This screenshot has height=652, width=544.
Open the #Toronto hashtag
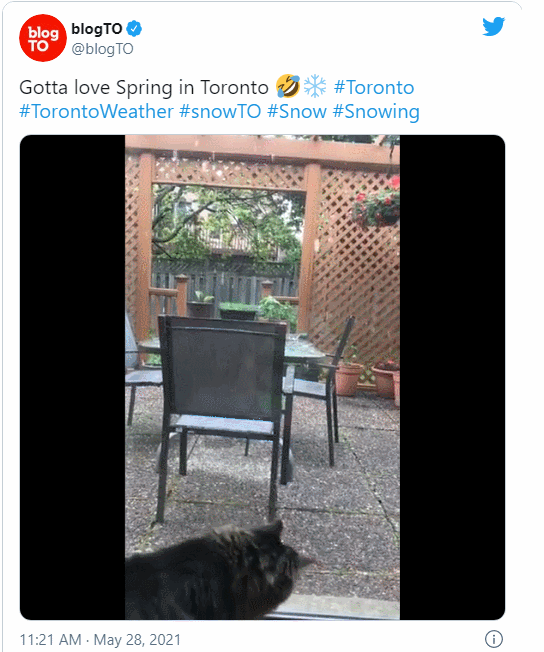click(374, 87)
